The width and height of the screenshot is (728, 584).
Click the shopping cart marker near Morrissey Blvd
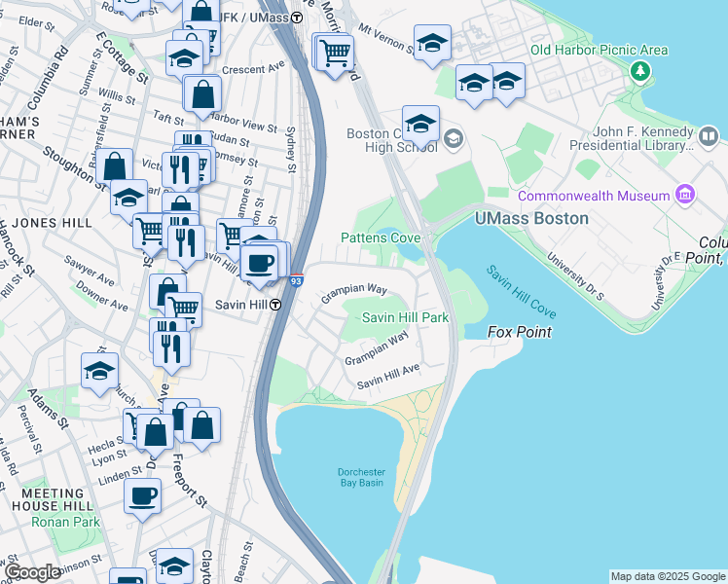click(x=335, y=52)
